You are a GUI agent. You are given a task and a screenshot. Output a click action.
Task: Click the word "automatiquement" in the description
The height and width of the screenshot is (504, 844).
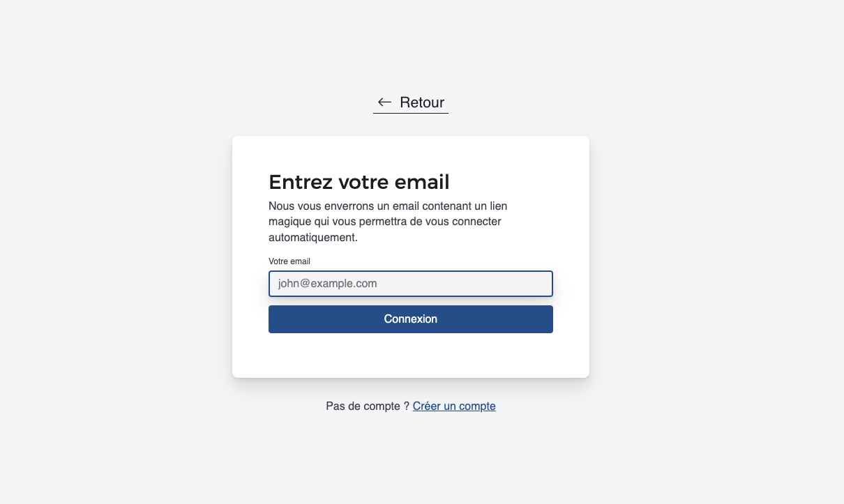click(311, 238)
